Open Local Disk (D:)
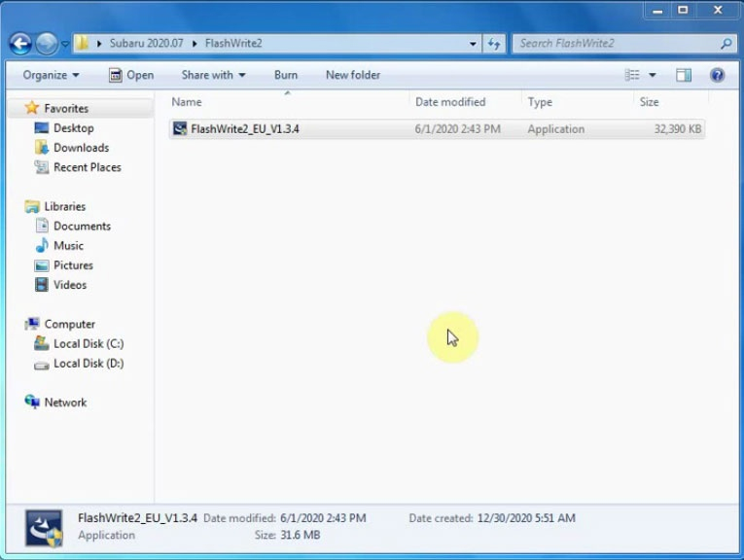The image size is (744, 560). click(89, 364)
